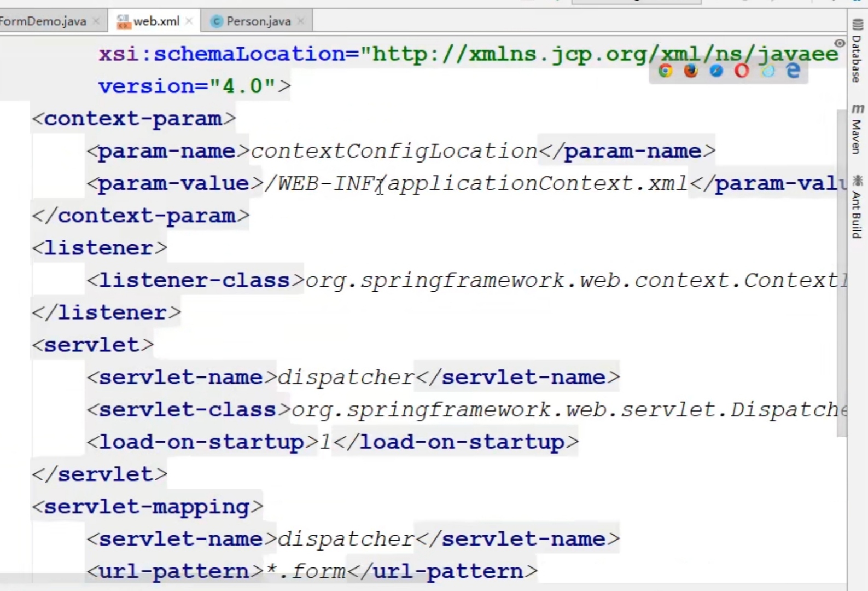Image resolution: width=868 pixels, height=591 pixels.
Task: Open the Database tool window
Action: (857, 51)
